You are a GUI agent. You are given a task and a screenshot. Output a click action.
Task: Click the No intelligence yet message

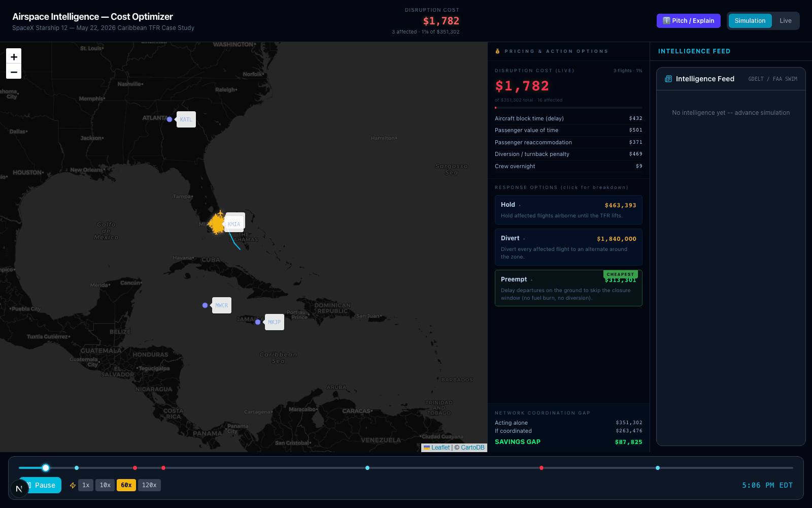(731, 113)
